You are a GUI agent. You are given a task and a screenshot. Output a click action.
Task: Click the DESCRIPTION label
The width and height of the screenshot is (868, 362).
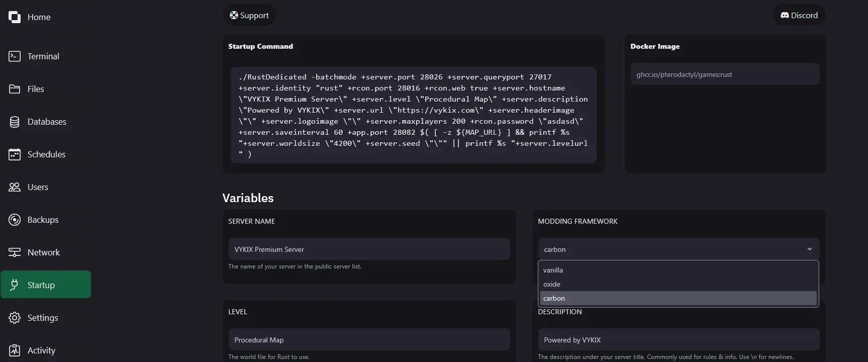click(x=560, y=312)
